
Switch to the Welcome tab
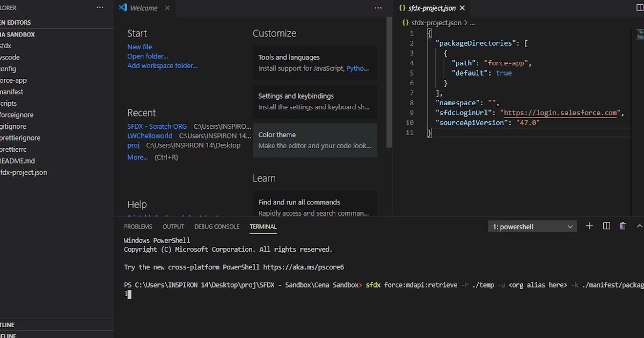[143, 8]
